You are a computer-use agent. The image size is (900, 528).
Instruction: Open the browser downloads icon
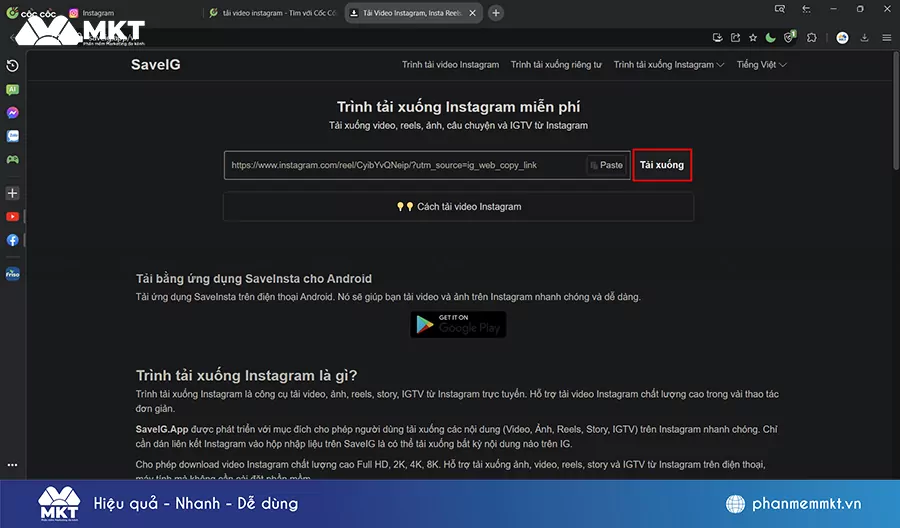(864, 38)
